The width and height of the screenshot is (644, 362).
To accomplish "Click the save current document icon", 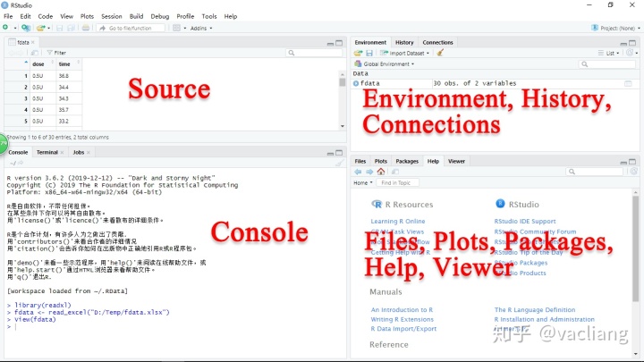I will click(60, 28).
